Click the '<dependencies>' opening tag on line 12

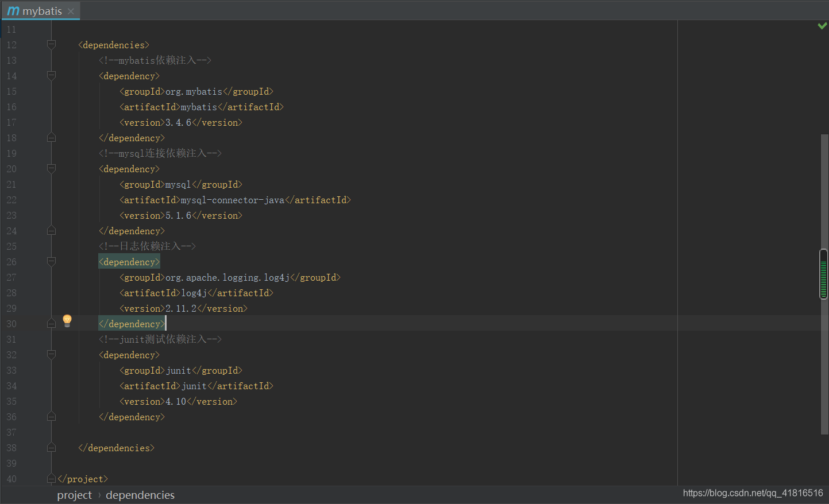pos(114,45)
